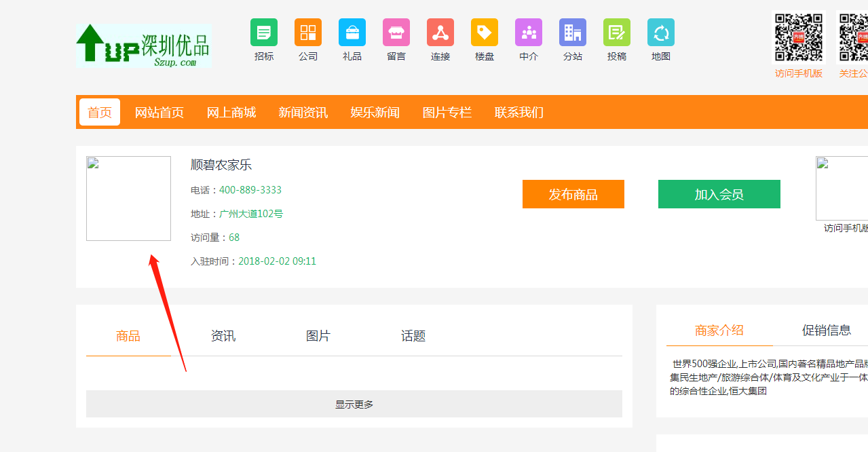Select 首页 in the orange navigation bar
868x452 pixels.
coord(100,112)
